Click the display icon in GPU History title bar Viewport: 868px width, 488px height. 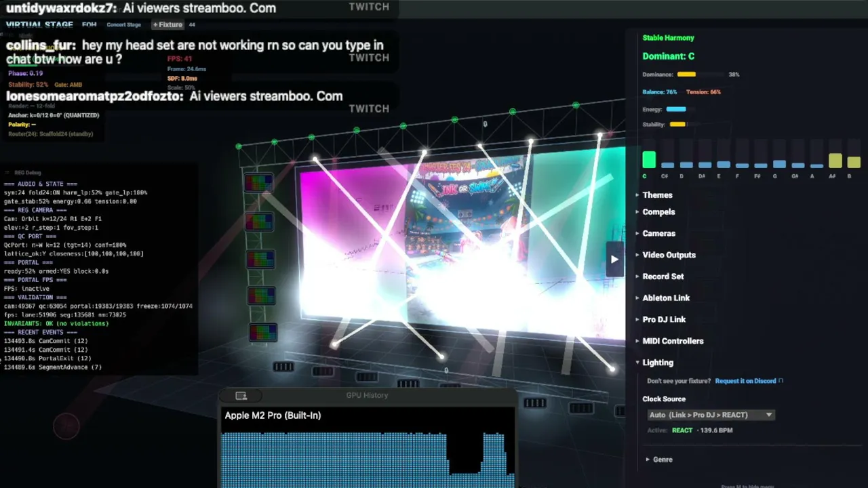click(241, 396)
